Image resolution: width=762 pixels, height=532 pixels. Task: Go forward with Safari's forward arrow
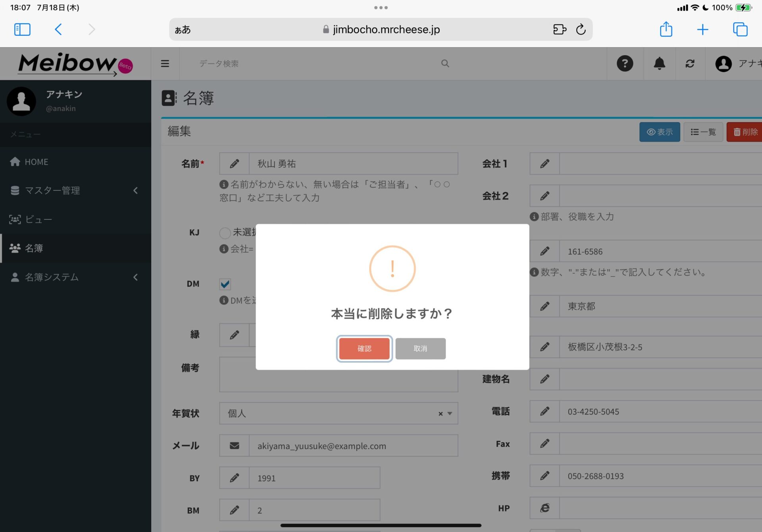coord(92,29)
